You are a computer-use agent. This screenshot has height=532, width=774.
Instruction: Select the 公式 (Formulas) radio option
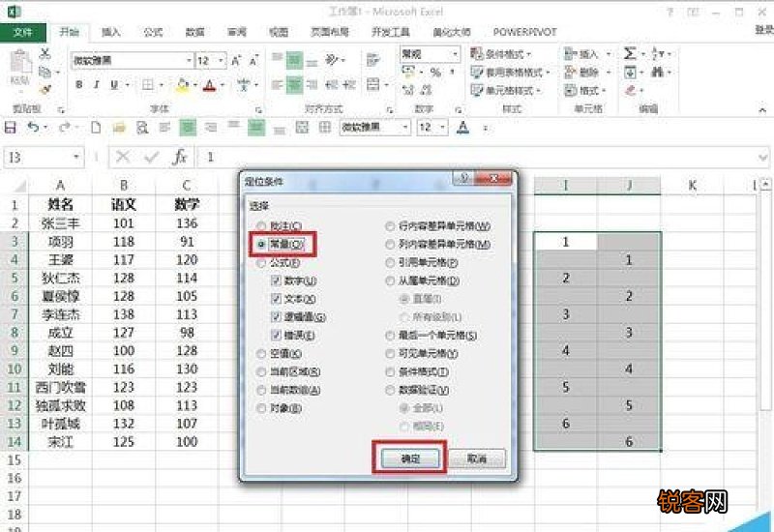279,262
